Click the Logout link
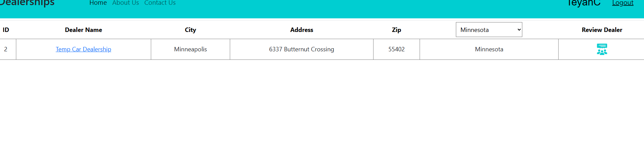644x155 pixels. pyautogui.click(x=623, y=3)
